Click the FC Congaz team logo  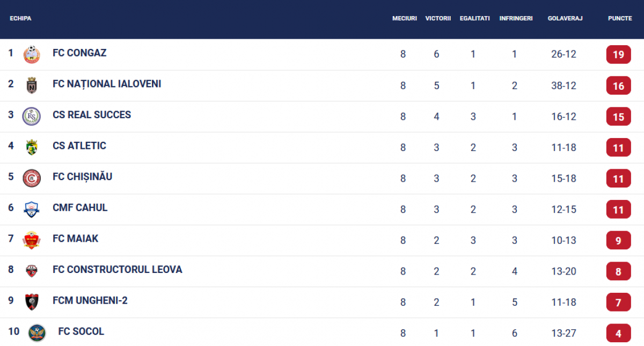[32, 54]
